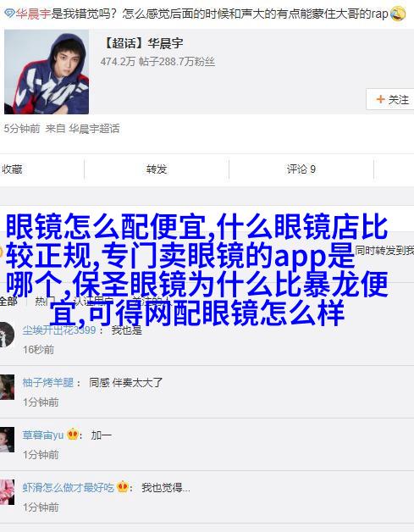The height and width of the screenshot is (532, 414).
Task: Open 柚子烤羊腿 user profile link
Action: 47,382
